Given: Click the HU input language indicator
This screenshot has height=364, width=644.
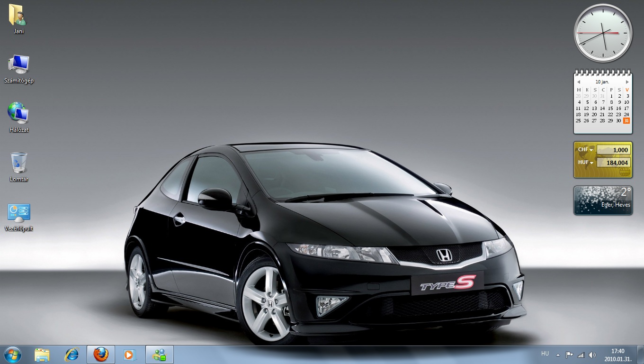Looking at the screenshot, I should [x=545, y=354].
